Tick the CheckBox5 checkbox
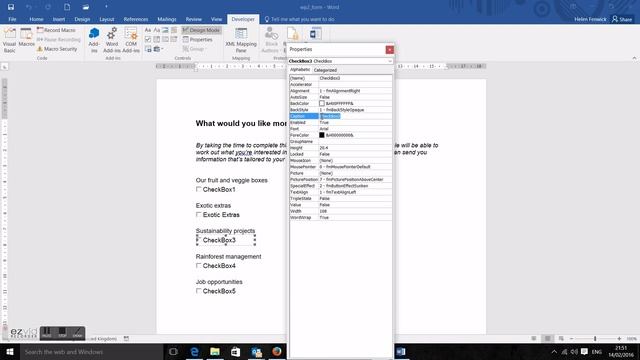 [199, 291]
